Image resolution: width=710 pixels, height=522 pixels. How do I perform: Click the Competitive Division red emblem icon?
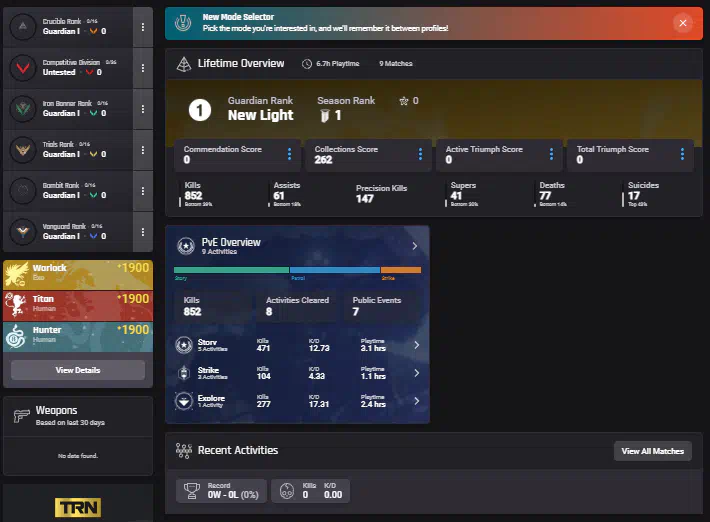pos(23,68)
